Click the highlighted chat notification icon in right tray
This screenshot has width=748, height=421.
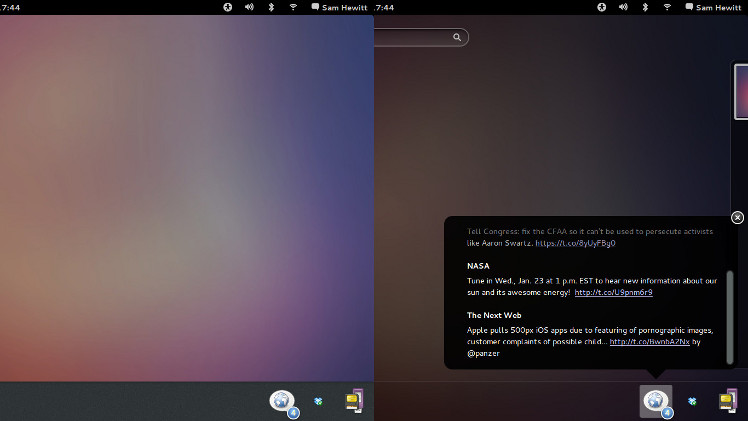(x=656, y=401)
